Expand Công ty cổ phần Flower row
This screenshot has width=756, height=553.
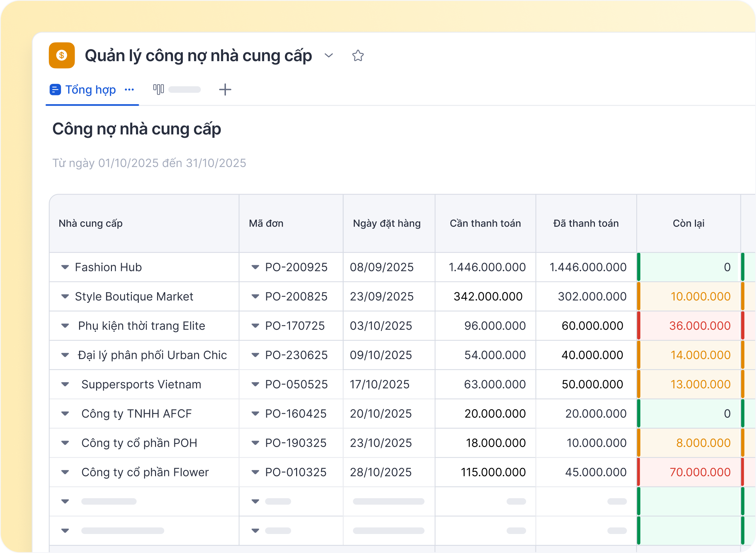(x=65, y=472)
